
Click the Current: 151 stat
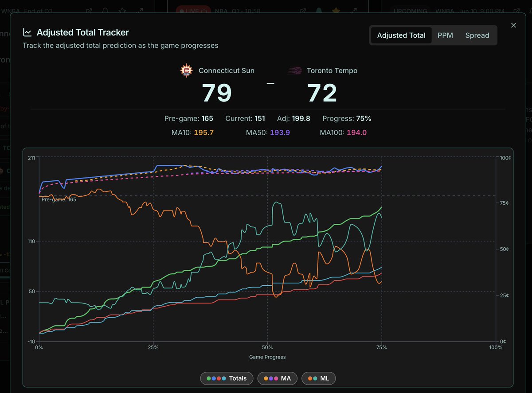click(245, 119)
